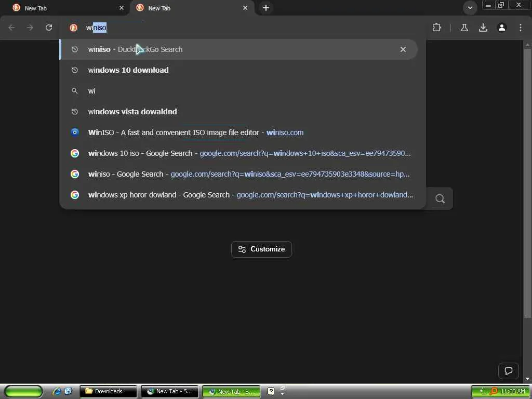This screenshot has height=399, width=532.
Task: Go forward using the forward arrow
Action: [x=30, y=28]
